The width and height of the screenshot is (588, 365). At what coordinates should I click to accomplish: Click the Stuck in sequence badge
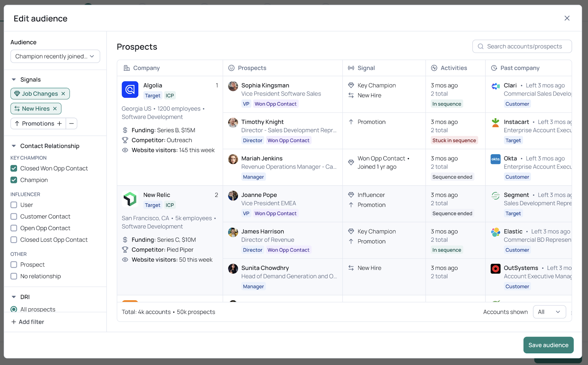(x=454, y=140)
